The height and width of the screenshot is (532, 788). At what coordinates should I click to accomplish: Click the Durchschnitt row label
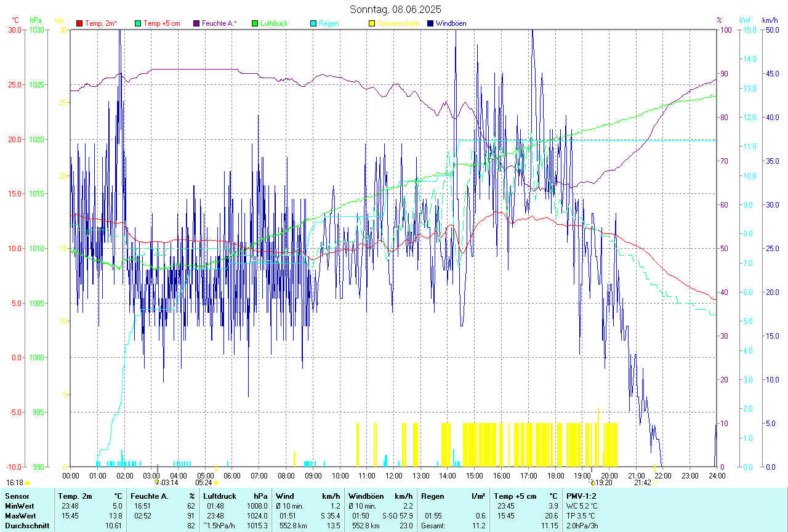pos(26,525)
